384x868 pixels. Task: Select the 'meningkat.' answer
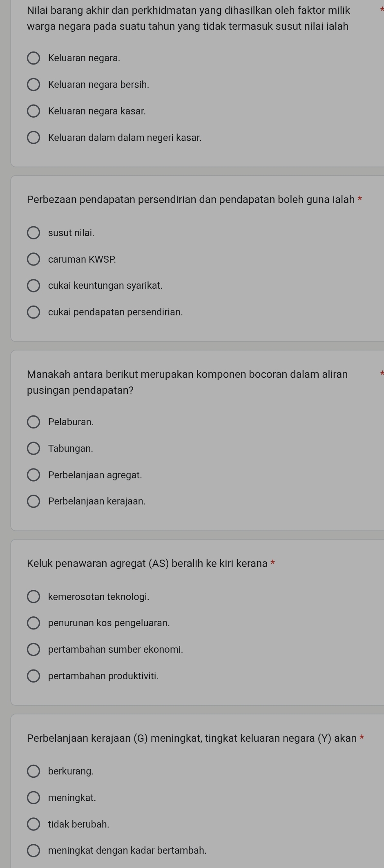33,798
